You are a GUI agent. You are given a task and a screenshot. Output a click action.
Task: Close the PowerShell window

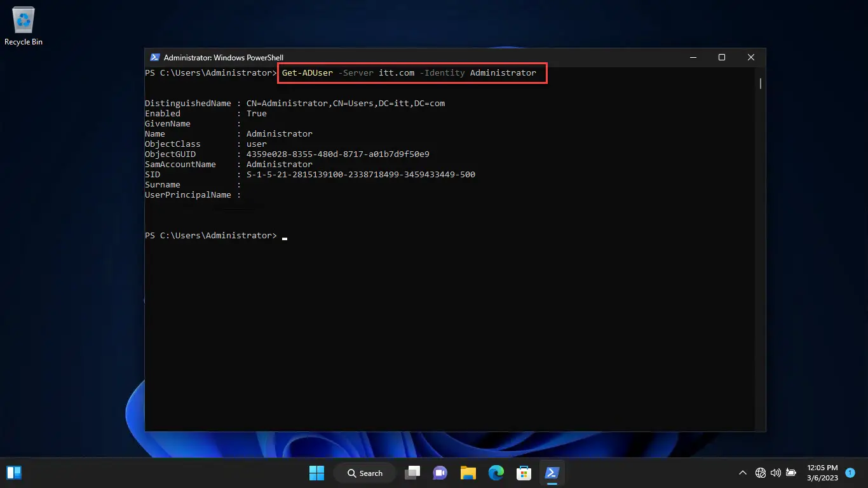point(751,57)
